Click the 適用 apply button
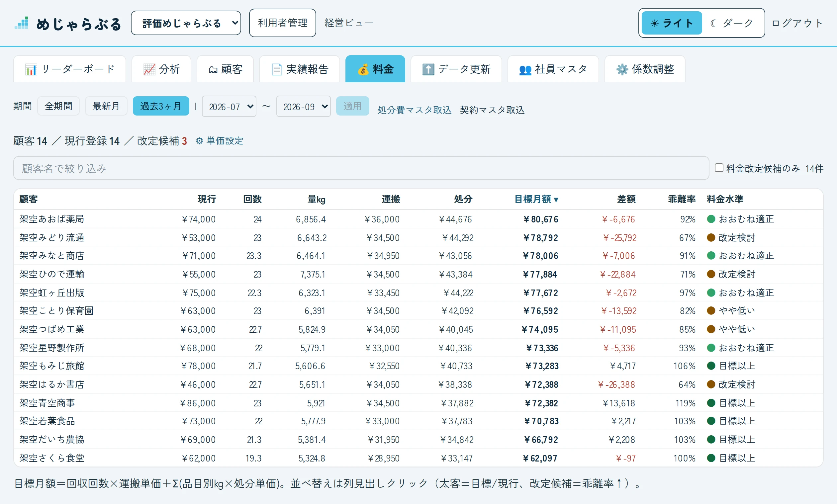This screenshot has width=837, height=504. pos(352,106)
